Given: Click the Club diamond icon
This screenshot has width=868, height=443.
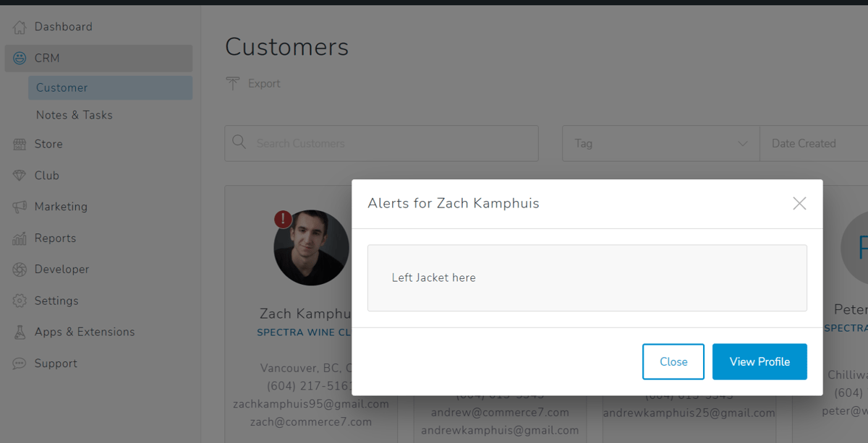Looking at the screenshot, I should (x=20, y=176).
